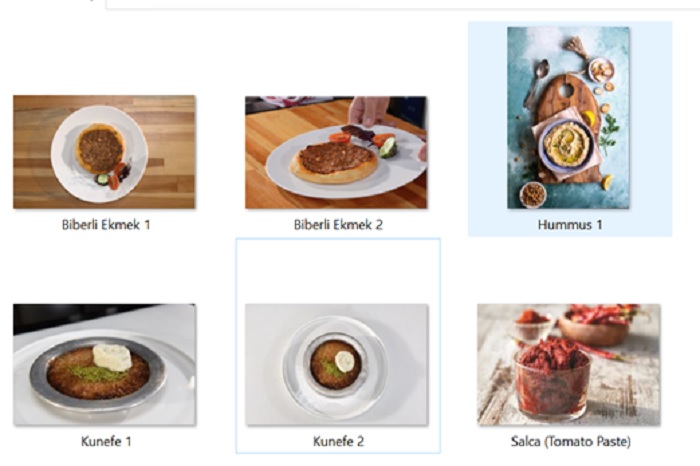Click the 'Hummus 1' file name label

coord(570,225)
